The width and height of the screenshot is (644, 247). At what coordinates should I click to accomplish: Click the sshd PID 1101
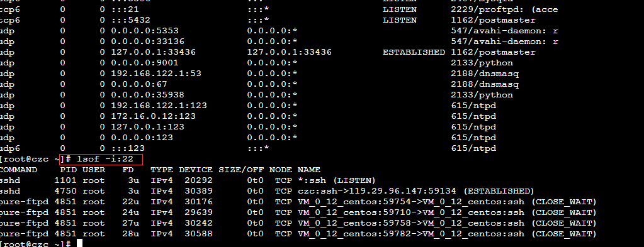pyautogui.click(x=65, y=180)
